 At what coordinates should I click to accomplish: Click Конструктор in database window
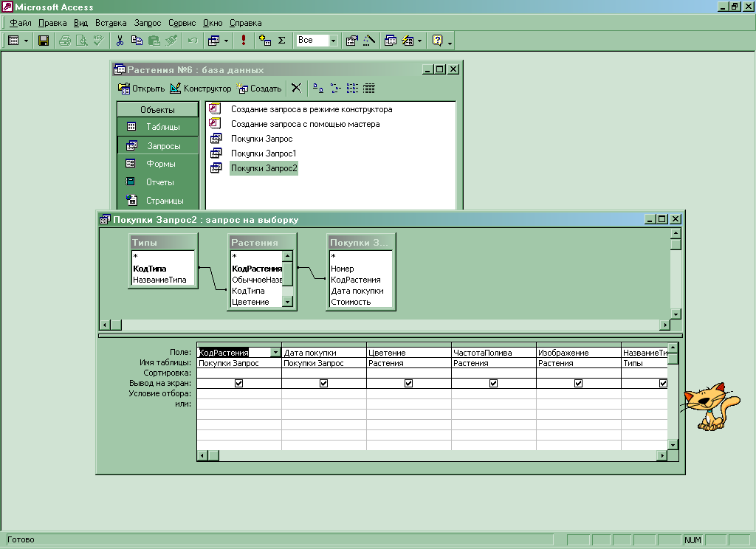point(201,89)
